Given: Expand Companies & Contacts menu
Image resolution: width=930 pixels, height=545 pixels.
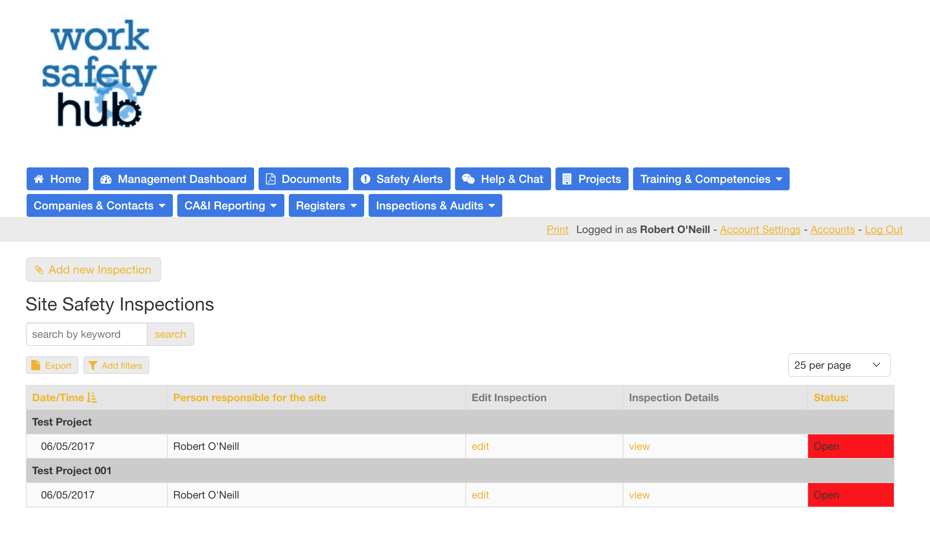Looking at the screenshot, I should (x=99, y=206).
